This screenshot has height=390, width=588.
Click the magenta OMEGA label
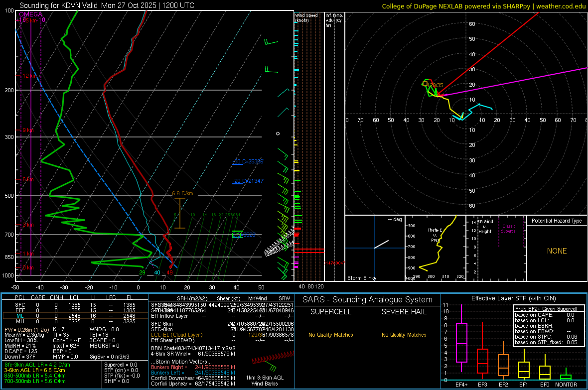coord(31,14)
